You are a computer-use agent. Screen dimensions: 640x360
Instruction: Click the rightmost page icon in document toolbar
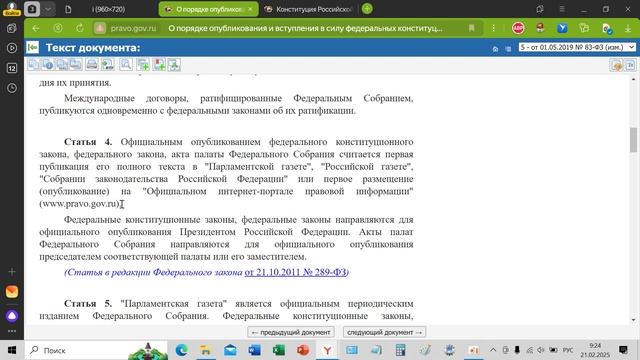(x=630, y=65)
